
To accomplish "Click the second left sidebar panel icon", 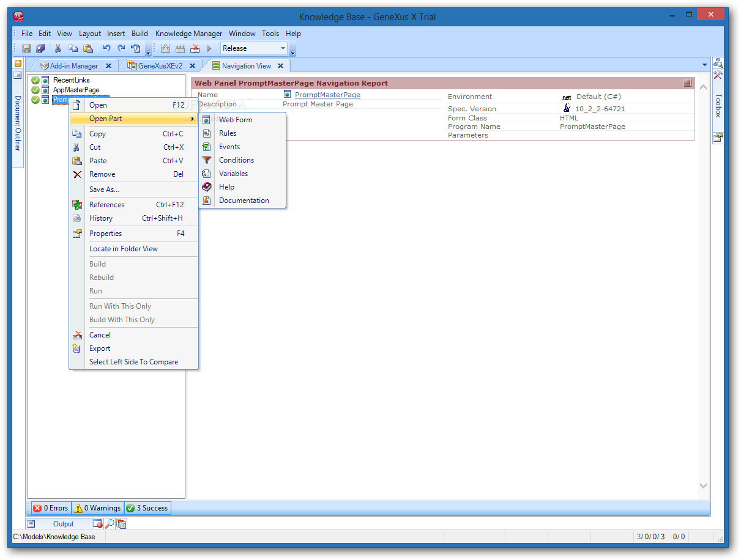I will pos(18,75).
